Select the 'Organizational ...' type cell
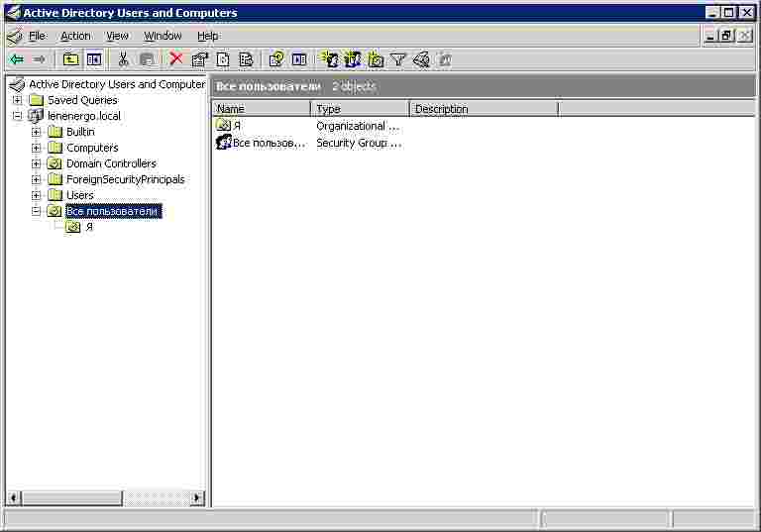The width and height of the screenshot is (761, 532). tap(358, 126)
